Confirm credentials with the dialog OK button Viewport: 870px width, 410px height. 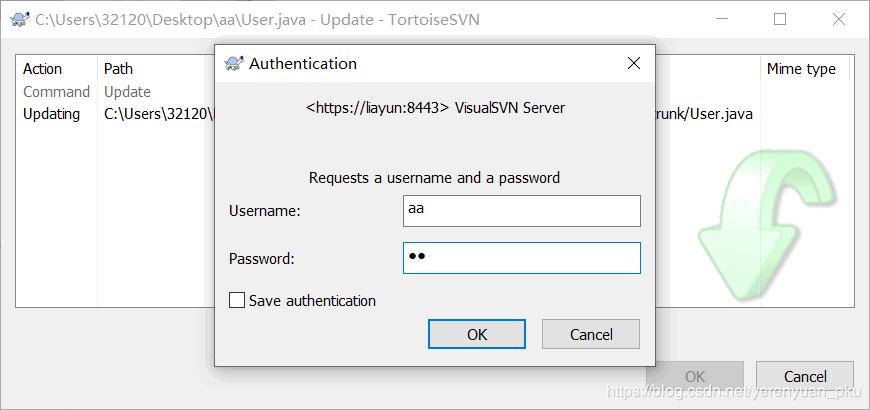[x=477, y=334]
